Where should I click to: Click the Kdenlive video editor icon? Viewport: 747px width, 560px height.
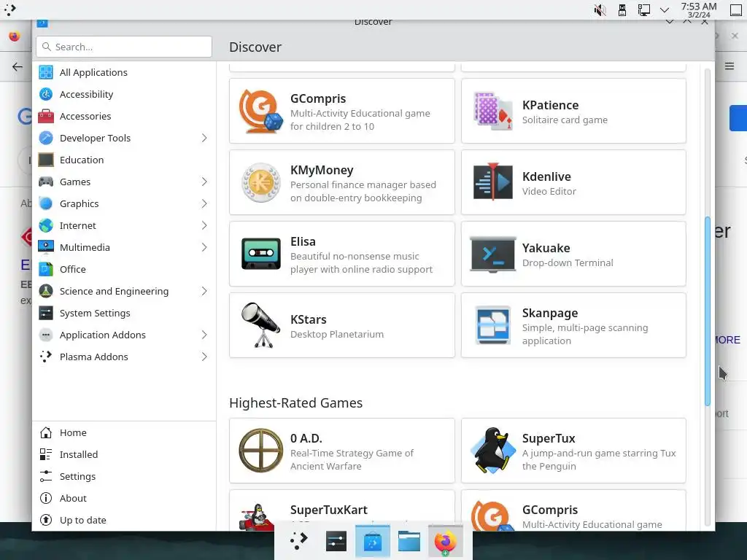pos(492,182)
